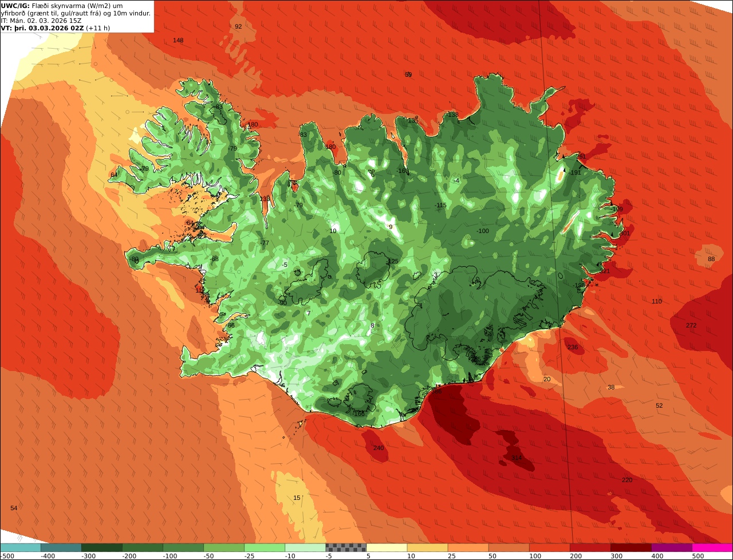Click the '148' value on the map
The height and width of the screenshot is (560, 733).
pyautogui.click(x=178, y=40)
